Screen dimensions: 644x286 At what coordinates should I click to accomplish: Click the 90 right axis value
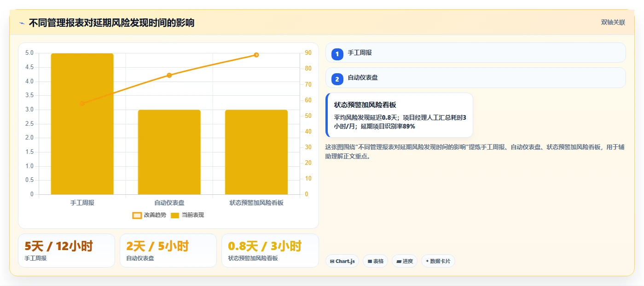(x=308, y=53)
